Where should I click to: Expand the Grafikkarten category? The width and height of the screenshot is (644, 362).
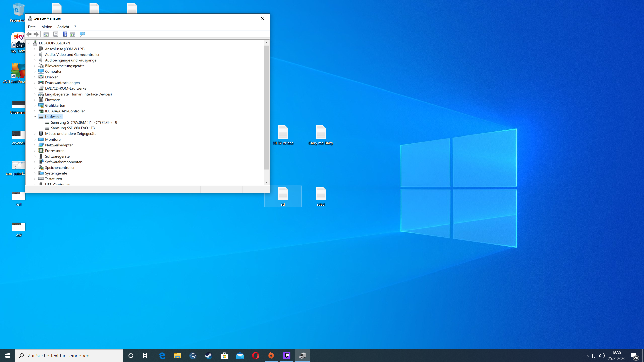click(35, 105)
